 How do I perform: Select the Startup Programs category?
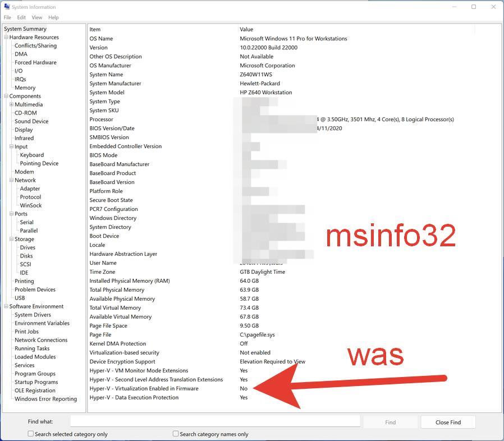click(36, 382)
